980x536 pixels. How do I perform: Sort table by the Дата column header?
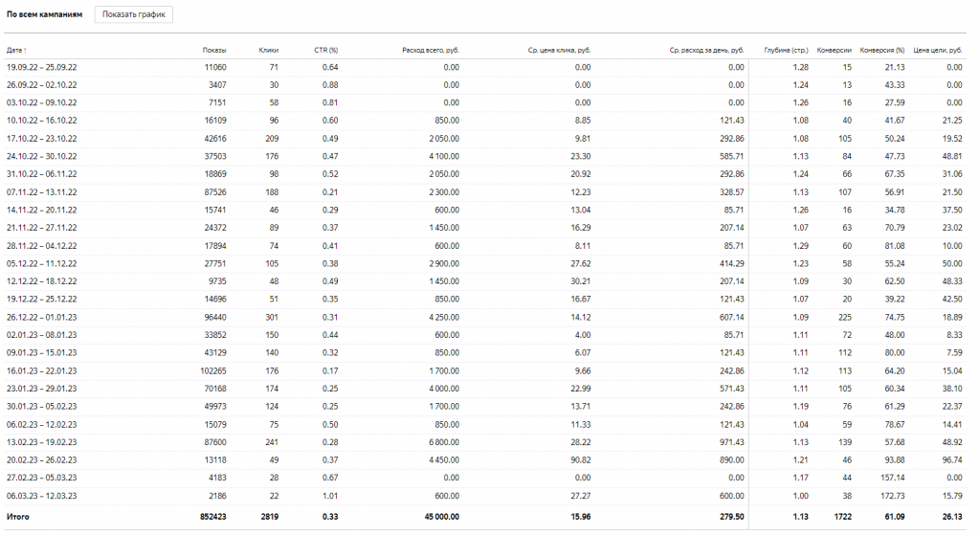tap(14, 50)
